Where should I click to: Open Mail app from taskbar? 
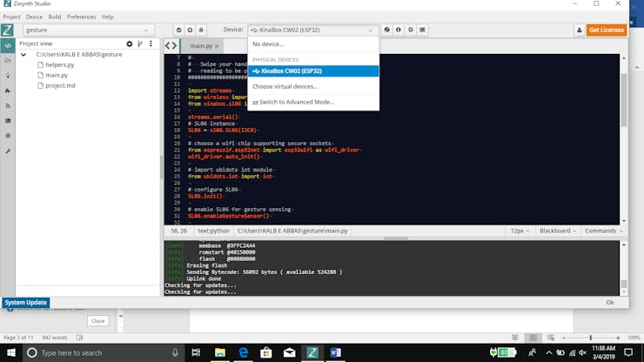pyautogui.click(x=289, y=352)
